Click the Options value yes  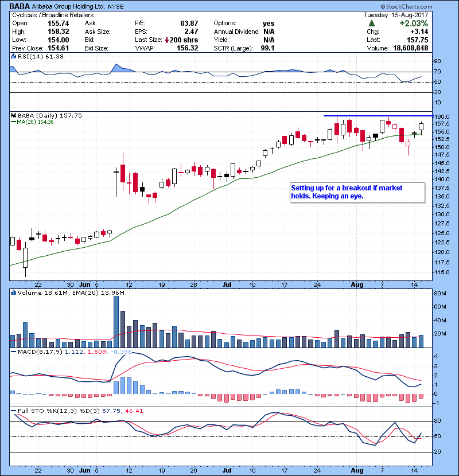(269, 24)
